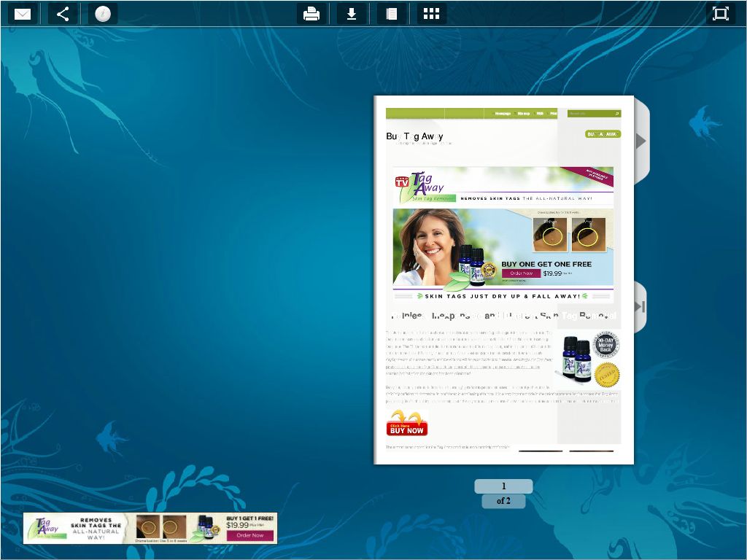Click the Tag Away logo on the page banner
This screenshot has height=560, width=747.
pyautogui.click(x=425, y=187)
